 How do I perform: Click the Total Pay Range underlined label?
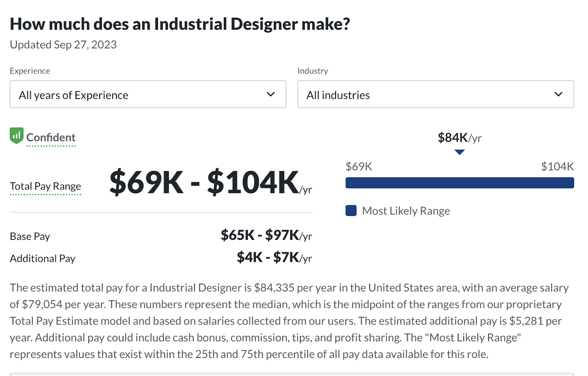pyautogui.click(x=46, y=186)
